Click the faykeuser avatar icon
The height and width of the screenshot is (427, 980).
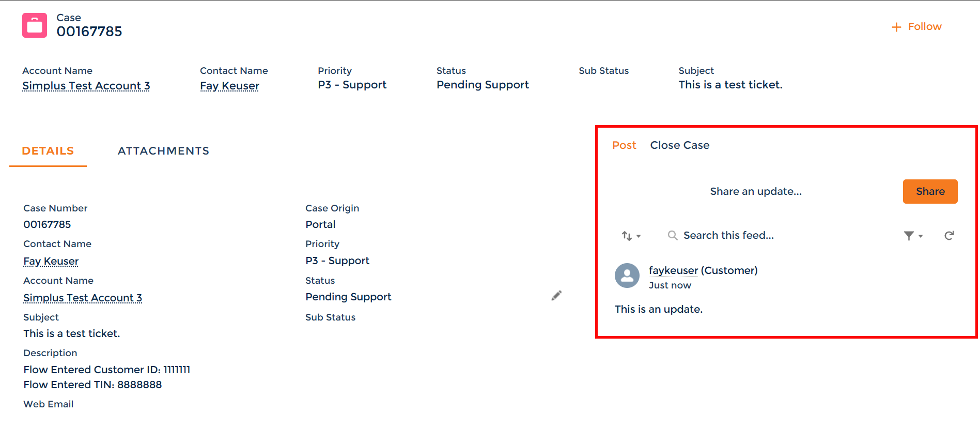627,276
